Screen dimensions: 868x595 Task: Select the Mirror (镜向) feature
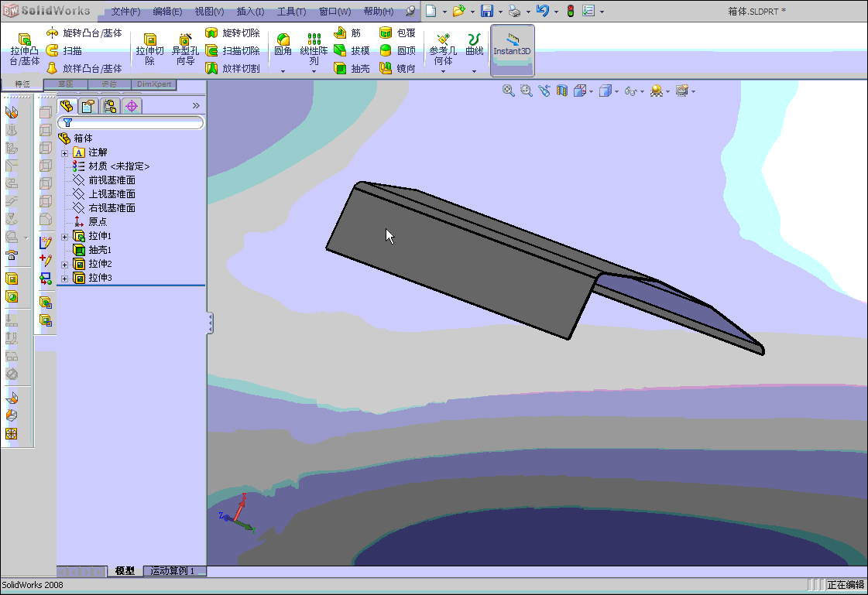pyautogui.click(x=397, y=69)
